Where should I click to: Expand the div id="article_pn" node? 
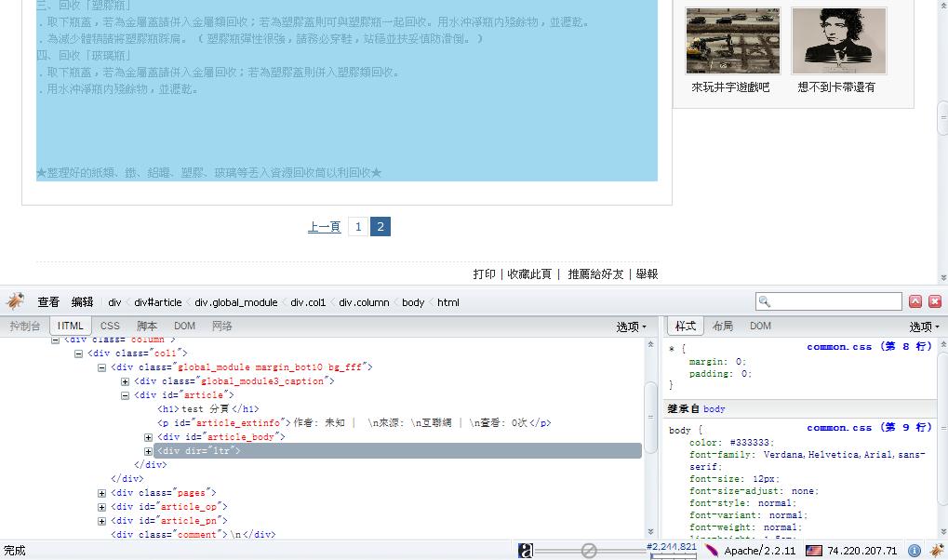(101, 521)
